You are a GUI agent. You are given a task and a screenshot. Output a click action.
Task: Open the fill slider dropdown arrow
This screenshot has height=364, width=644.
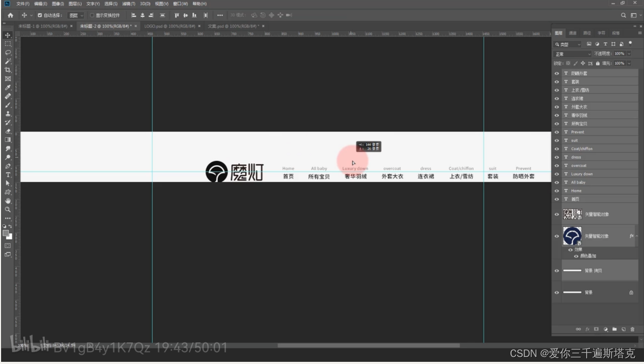click(629, 63)
